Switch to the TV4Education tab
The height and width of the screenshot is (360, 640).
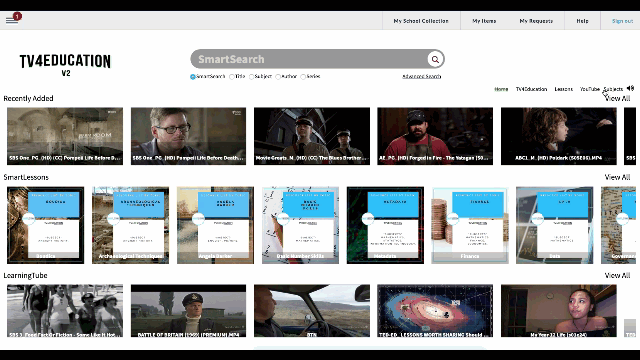pyautogui.click(x=531, y=89)
